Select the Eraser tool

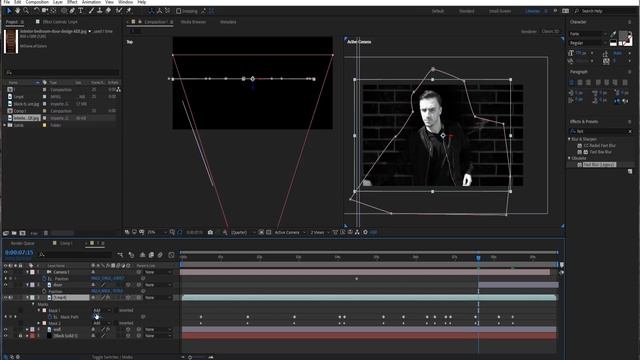click(108, 11)
